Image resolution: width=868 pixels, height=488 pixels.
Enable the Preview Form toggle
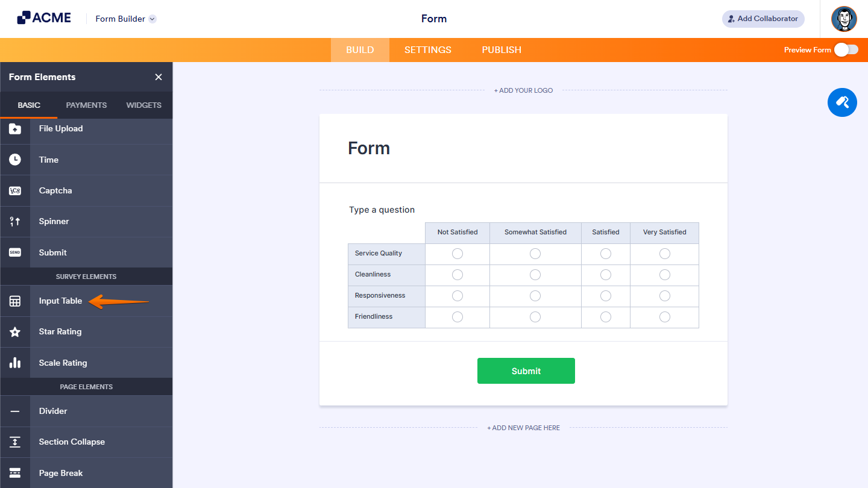tap(848, 50)
